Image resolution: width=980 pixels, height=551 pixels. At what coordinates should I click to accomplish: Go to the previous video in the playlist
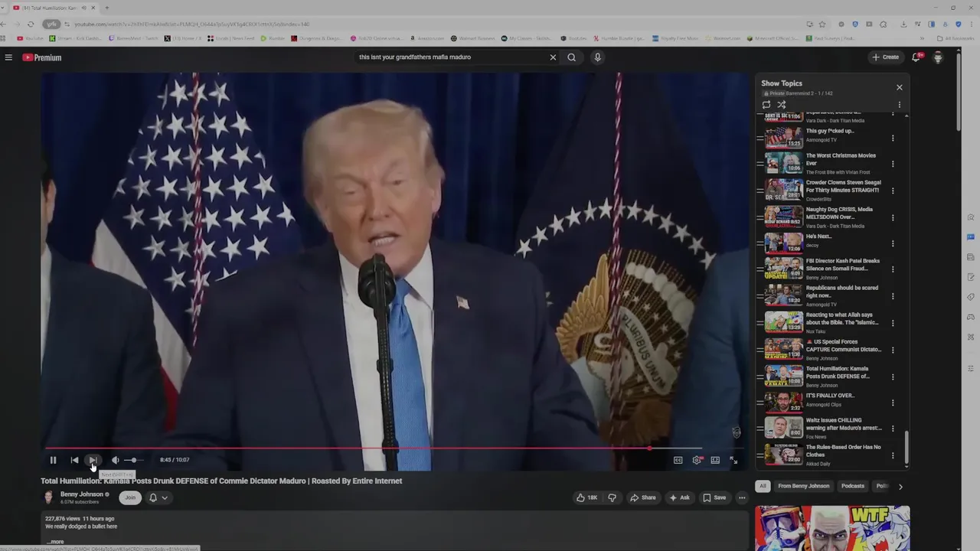tap(74, 460)
